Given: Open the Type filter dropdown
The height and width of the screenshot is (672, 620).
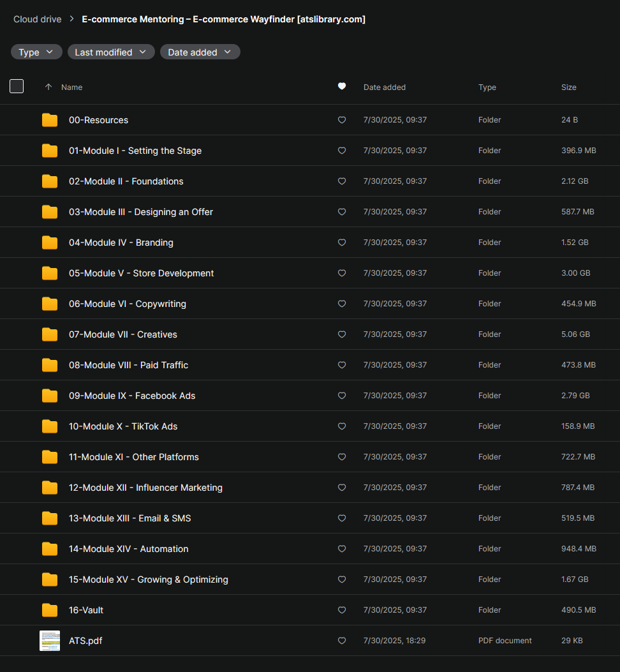Looking at the screenshot, I should (x=36, y=52).
